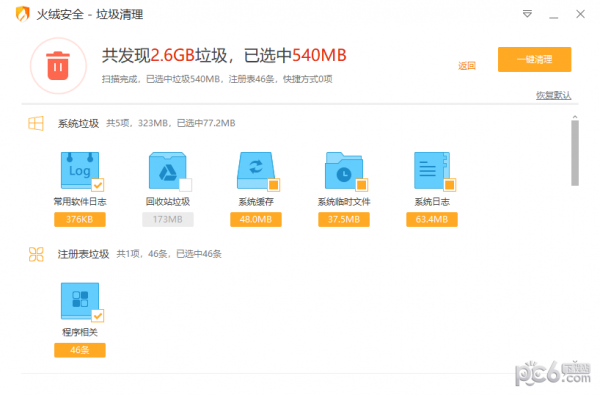Click the 系统临时文件 folder icon
The height and width of the screenshot is (395, 600).
coord(344,170)
